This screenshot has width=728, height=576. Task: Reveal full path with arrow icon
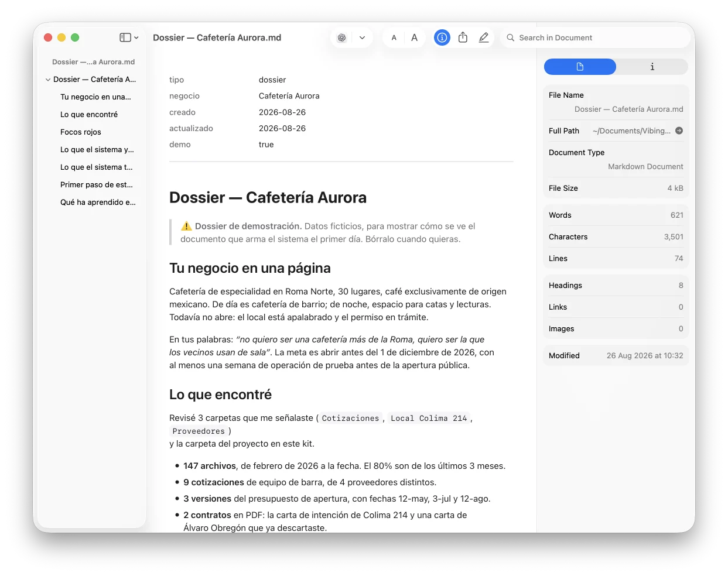coord(679,131)
